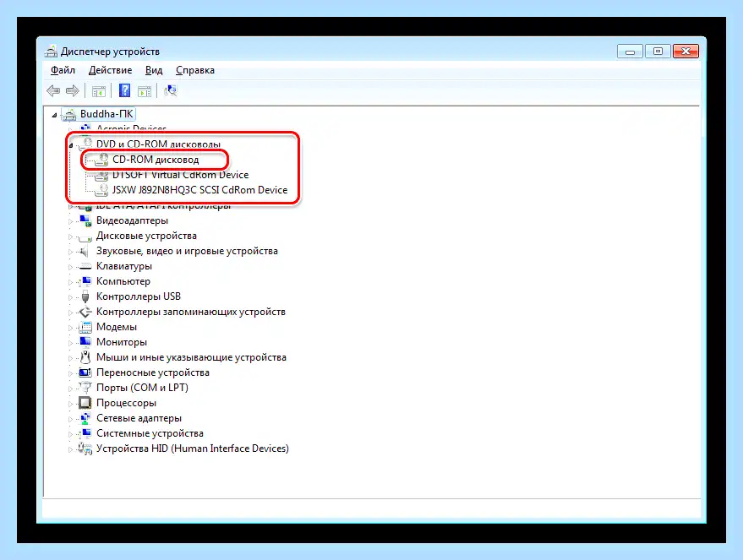This screenshot has width=743, height=560.
Task: Open the Вид menu
Action: [x=154, y=70]
